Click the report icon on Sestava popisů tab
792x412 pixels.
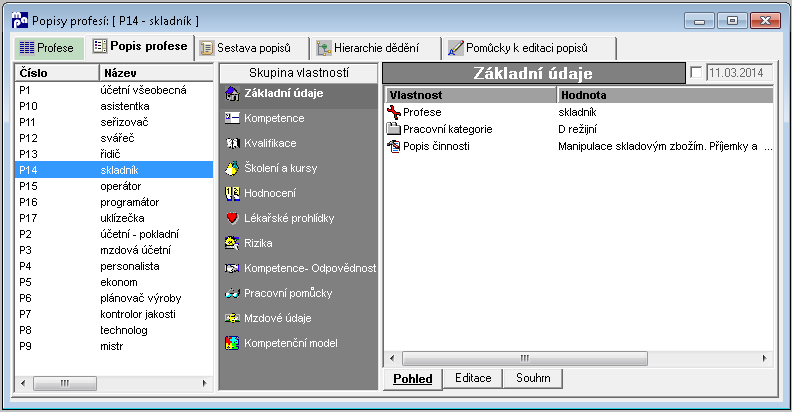coord(207,48)
